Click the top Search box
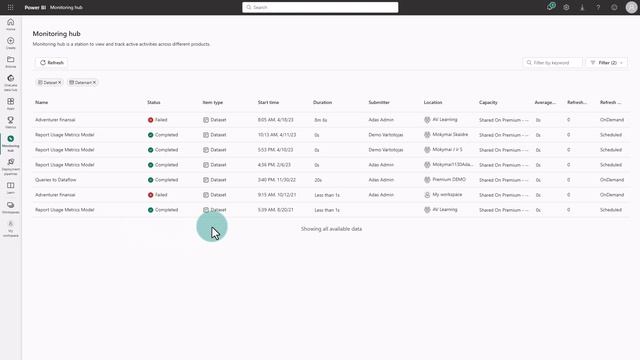The image size is (640, 360). 320,7
